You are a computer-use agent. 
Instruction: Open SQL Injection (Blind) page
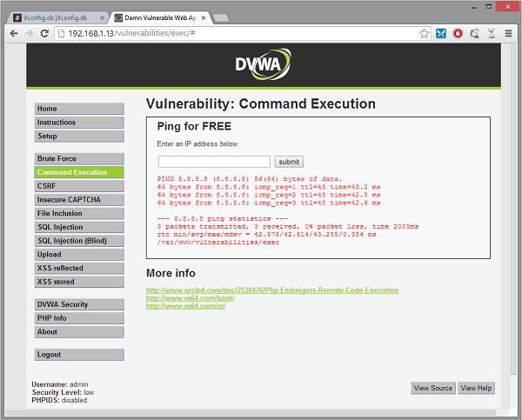point(79,241)
